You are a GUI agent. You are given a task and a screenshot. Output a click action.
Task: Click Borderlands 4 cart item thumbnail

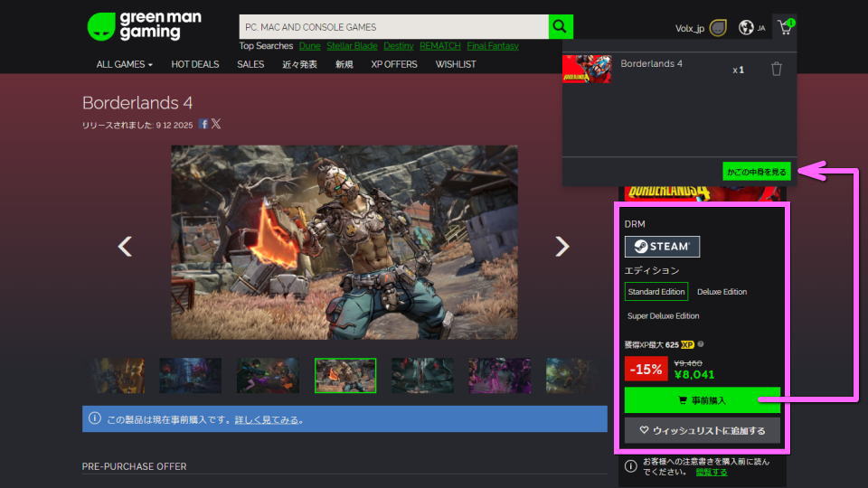pos(587,69)
